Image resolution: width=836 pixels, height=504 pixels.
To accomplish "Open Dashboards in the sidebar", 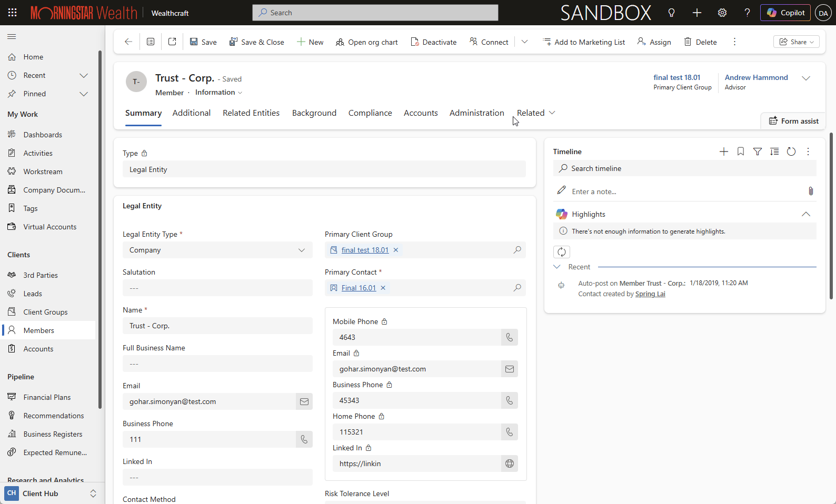I will 42,135.
